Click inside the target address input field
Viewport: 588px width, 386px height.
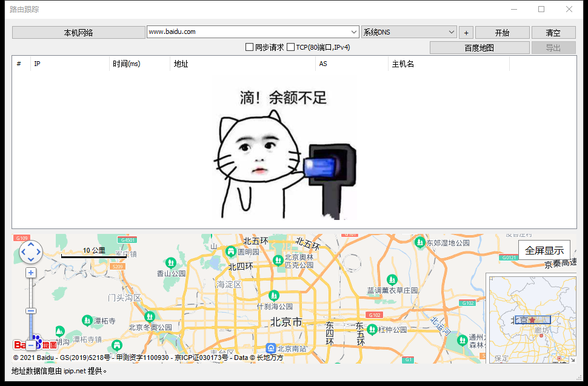[242, 32]
